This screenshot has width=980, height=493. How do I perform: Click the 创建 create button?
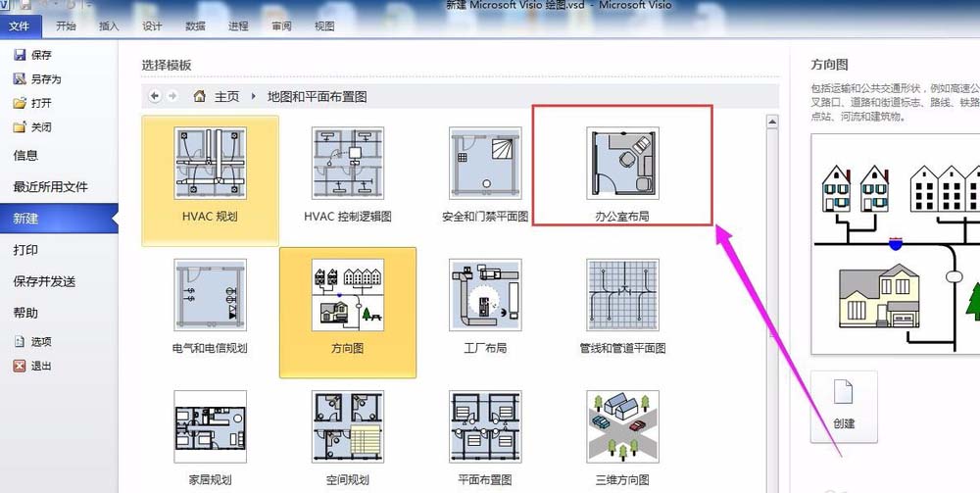(x=844, y=407)
